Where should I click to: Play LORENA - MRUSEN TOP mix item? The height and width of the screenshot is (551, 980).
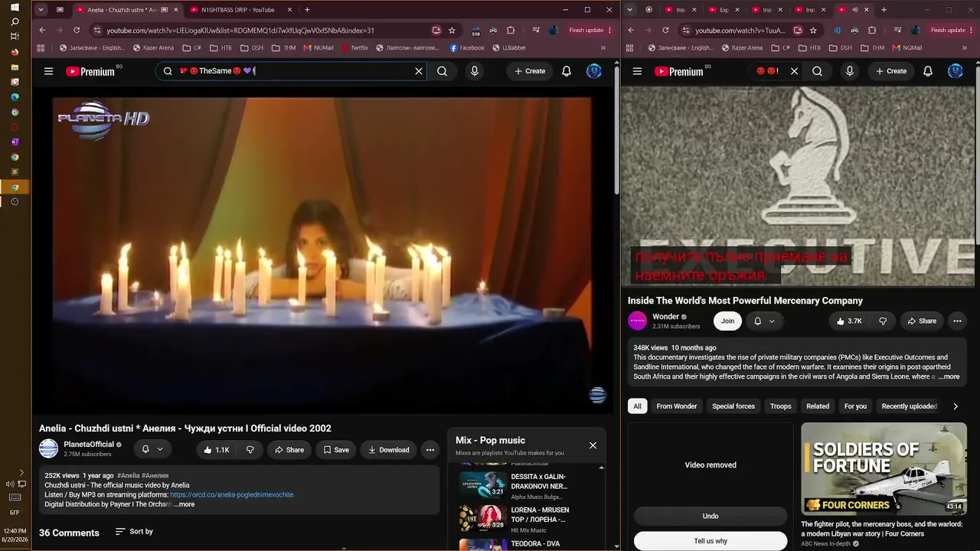tap(528, 520)
